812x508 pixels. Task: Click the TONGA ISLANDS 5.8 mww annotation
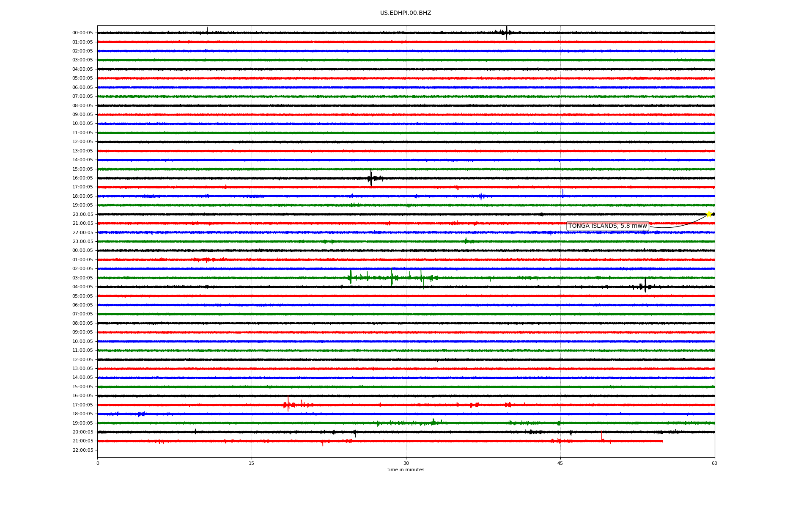[x=607, y=226]
